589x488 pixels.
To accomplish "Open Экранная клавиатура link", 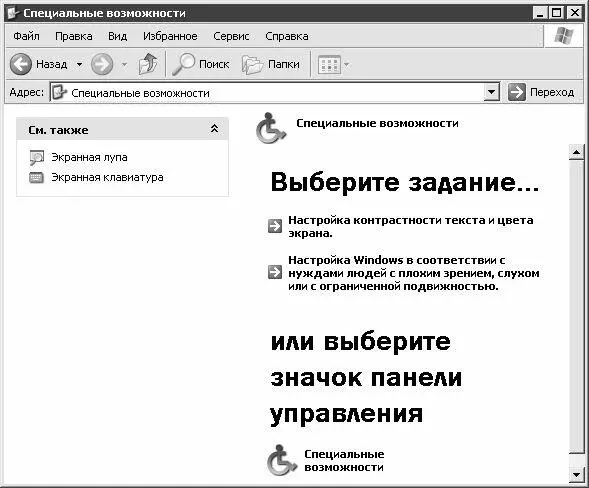I will click(x=107, y=177).
